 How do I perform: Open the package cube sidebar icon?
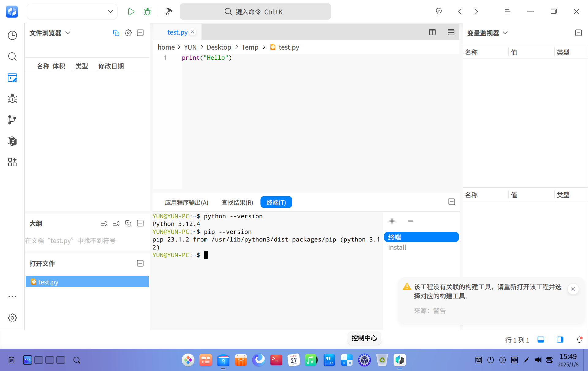12,141
